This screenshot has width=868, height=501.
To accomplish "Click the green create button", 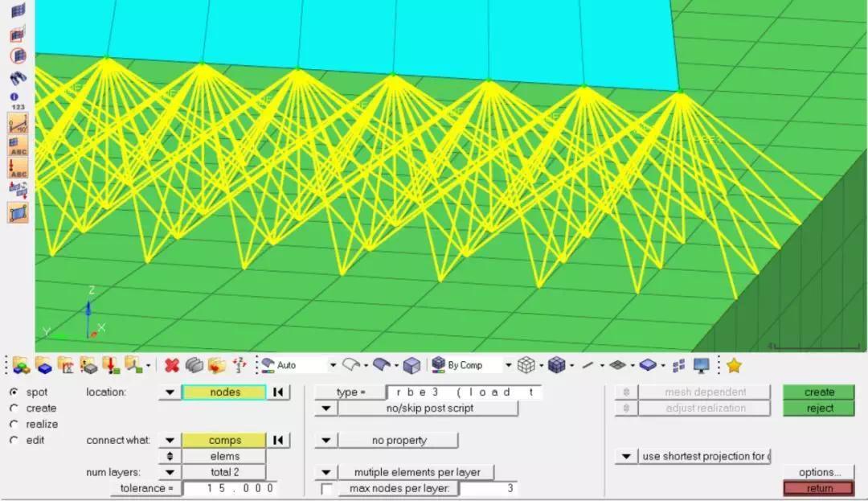I will click(819, 392).
